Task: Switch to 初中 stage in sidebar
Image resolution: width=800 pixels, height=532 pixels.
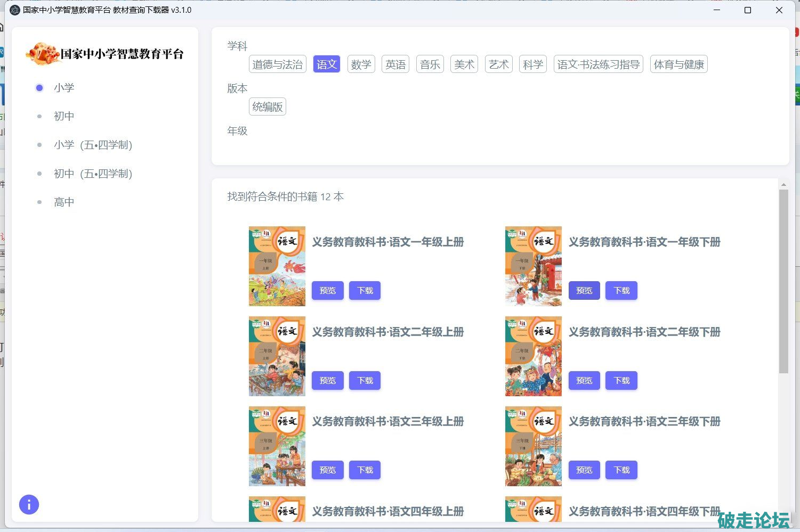Action: pyautogui.click(x=64, y=116)
